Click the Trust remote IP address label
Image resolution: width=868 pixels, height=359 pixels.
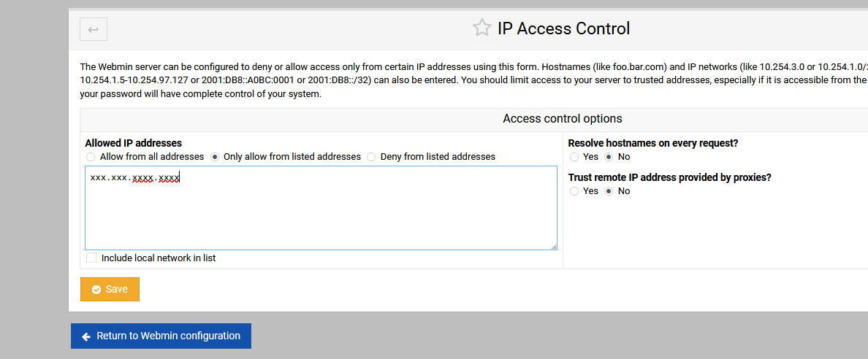tap(669, 177)
